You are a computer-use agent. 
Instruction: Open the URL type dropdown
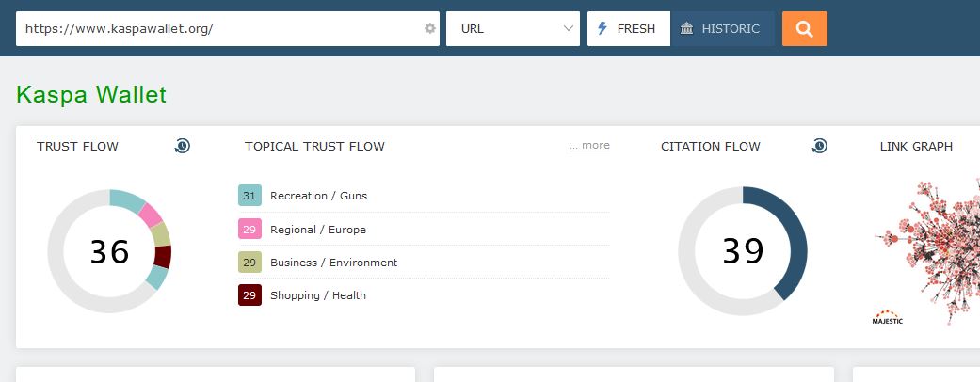click(x=513, y=28)
